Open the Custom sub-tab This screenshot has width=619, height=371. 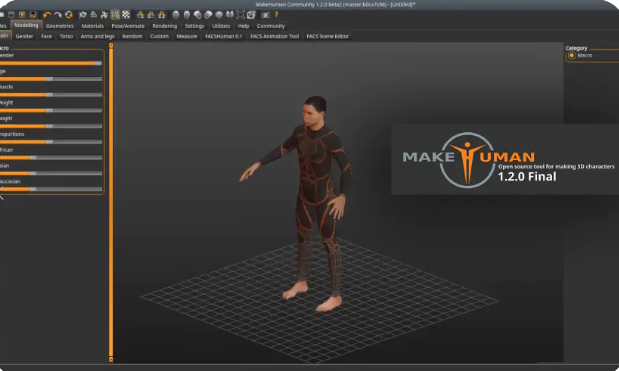[159, 36]
